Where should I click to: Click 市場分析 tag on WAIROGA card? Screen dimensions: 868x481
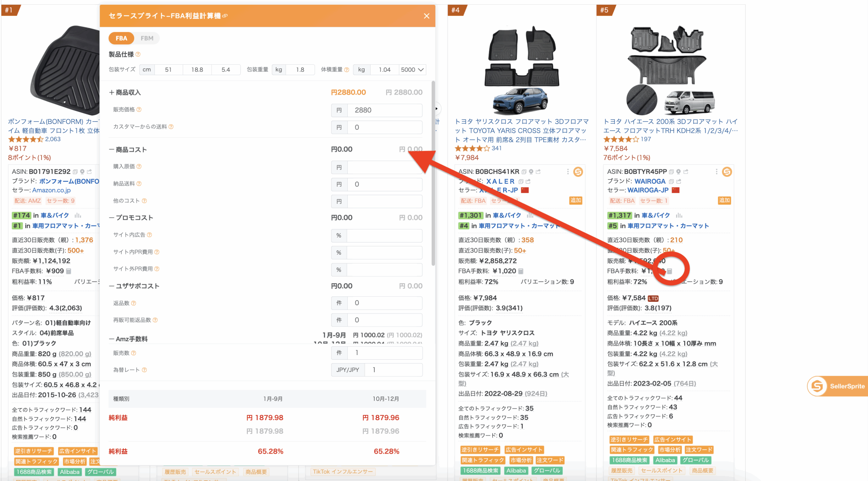coord(670,450)
